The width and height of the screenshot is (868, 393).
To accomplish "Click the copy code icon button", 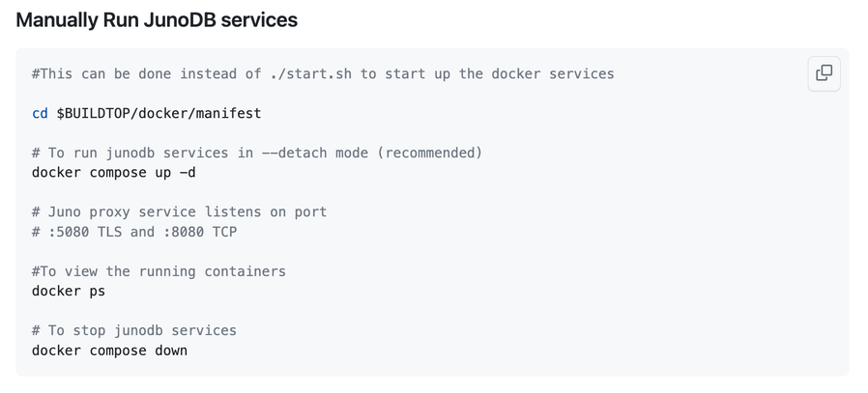I will click(824, 73).
